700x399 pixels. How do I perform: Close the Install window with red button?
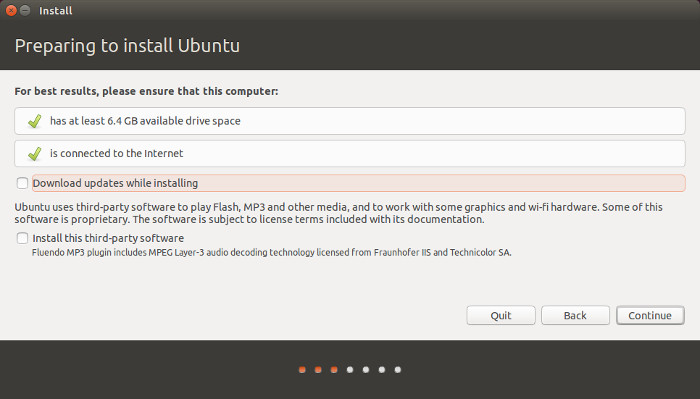[11, 10]
